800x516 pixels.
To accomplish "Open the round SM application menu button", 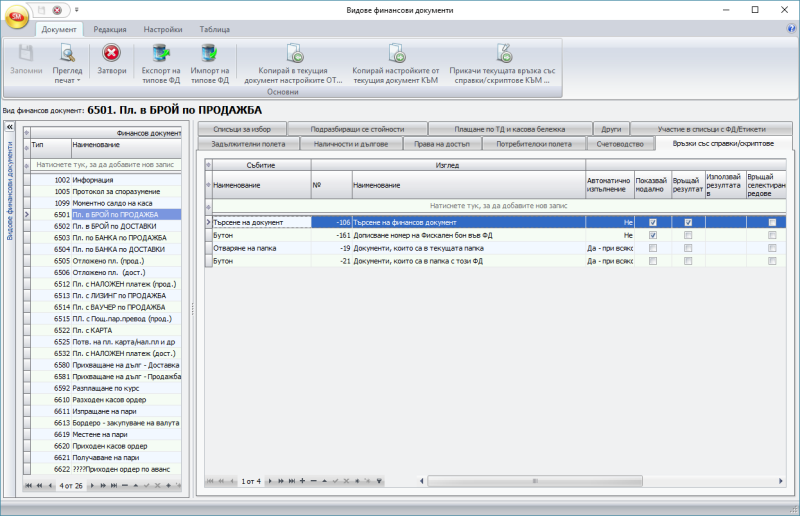I will click(16, 17).
